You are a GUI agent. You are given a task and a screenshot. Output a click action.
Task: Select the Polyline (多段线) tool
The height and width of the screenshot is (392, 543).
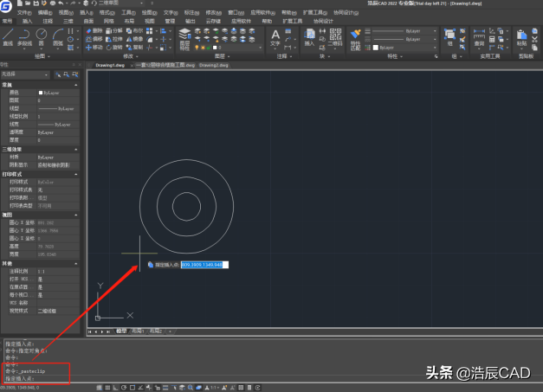(25, 35)
